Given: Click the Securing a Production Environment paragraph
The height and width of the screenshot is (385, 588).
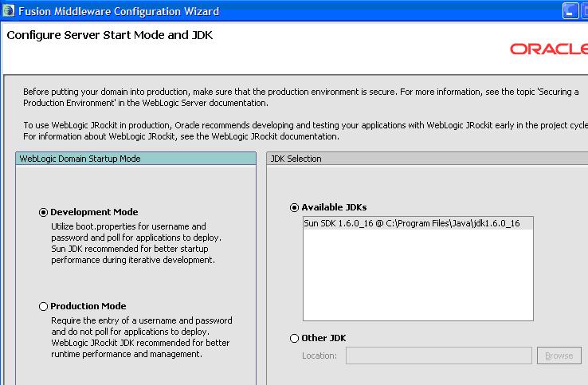Looking at the screenshot, I should coord(300,97).
